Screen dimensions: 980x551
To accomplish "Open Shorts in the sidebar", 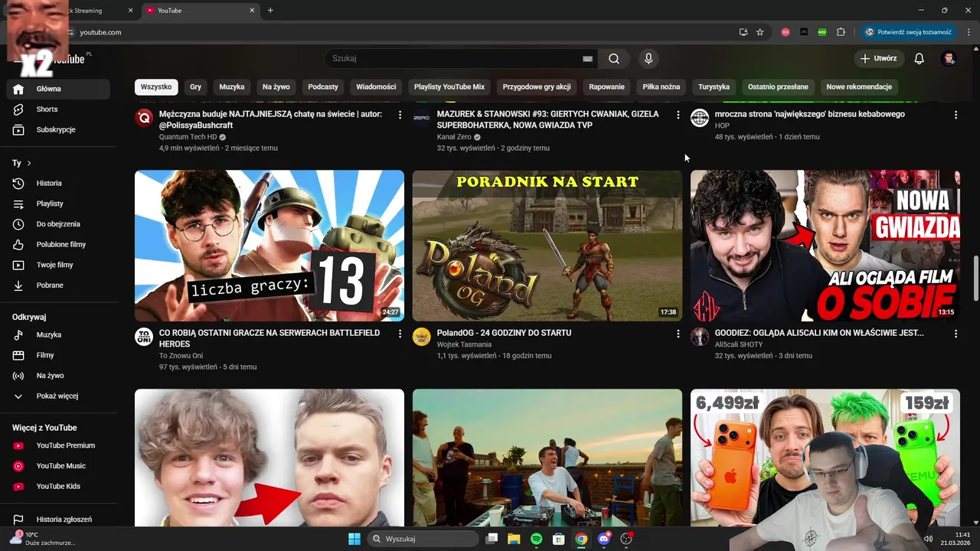I will click(59, 109).
